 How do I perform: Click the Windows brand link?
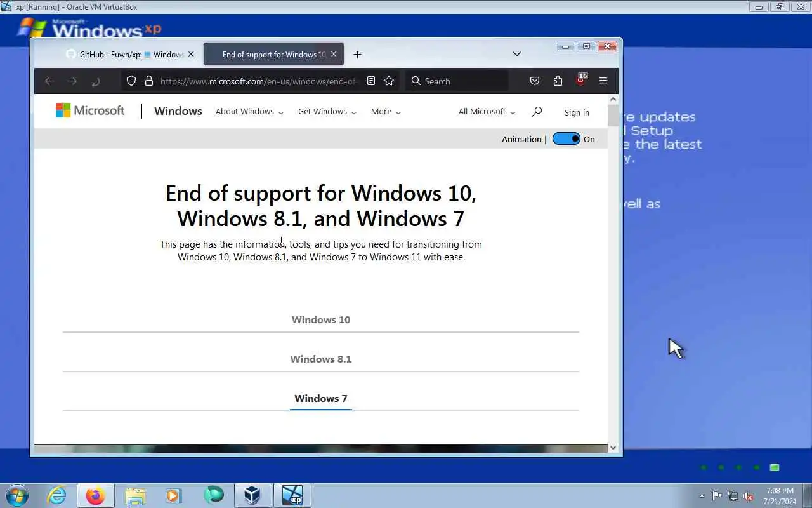pyautogui.click(x=178, y=111)
